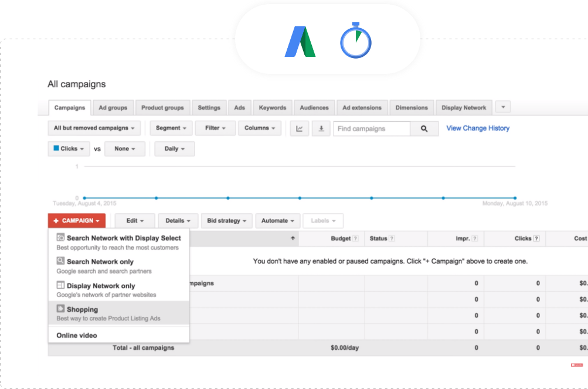
Task: Click the Shopping campaign type icon
Action: click(x=60, y=308)
